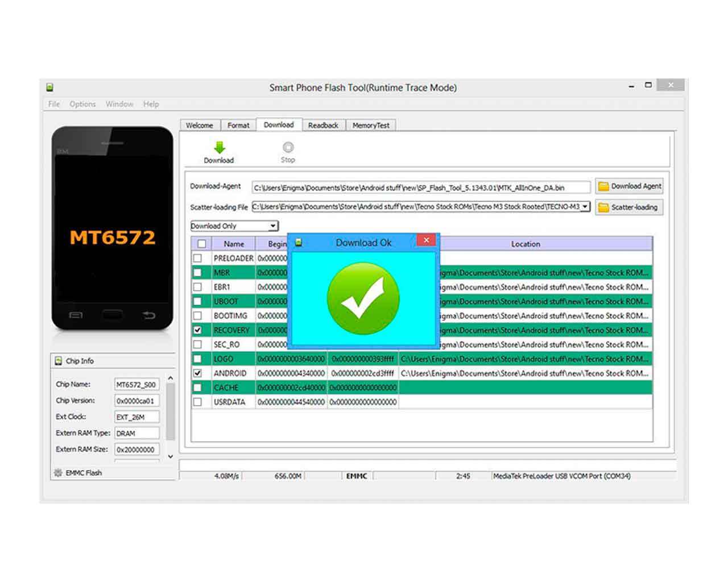728x582 pixels.
Task: Close the Download Ok dialog
Action: (426, 240)
